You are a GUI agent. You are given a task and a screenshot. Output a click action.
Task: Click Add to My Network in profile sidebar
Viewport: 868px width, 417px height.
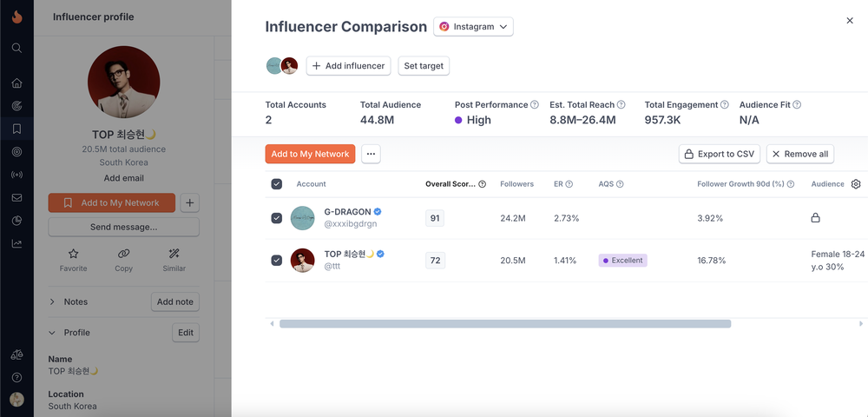click(112, 202)
